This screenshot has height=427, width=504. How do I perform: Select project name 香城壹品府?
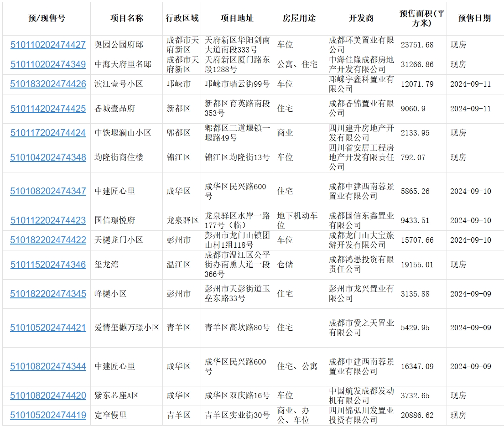click(115, 109)
